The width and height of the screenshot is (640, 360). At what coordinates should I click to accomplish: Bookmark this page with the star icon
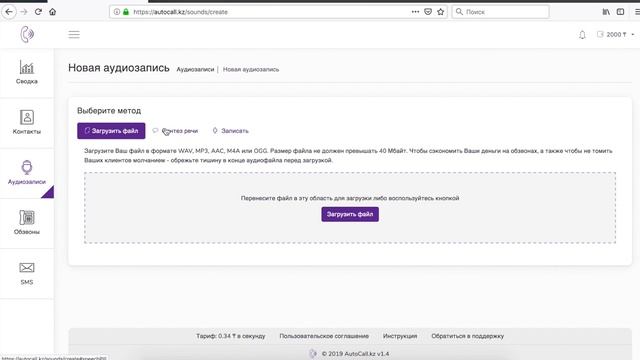point(440,12)
